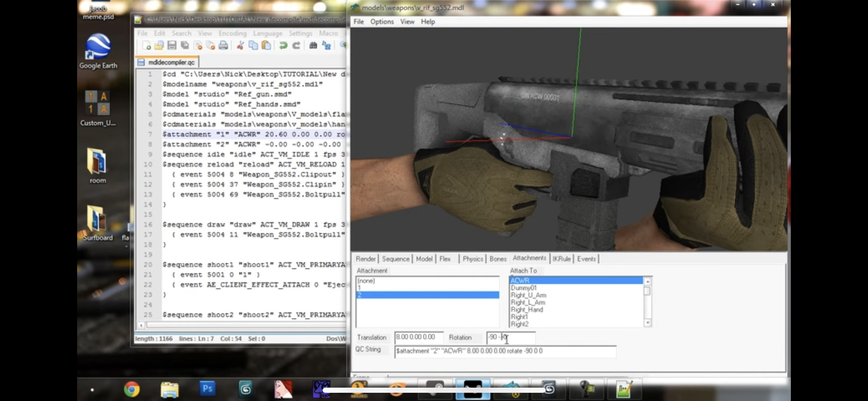Switch to the Flex tab
868x401 pixels.
[x=445, y=259]
